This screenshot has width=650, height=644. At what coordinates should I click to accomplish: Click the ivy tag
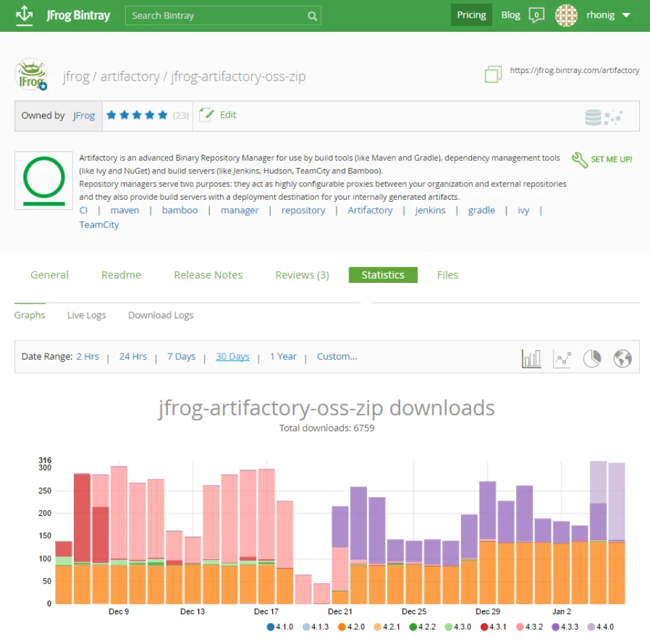523,211
